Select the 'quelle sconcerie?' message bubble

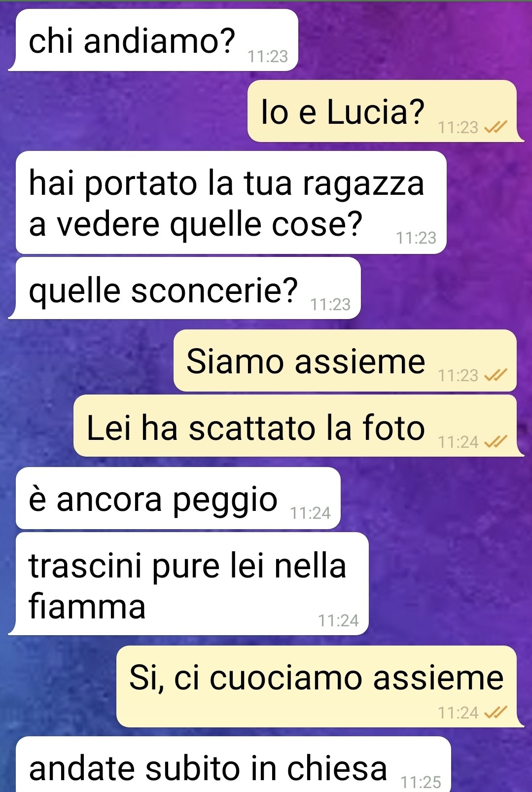tap(184, 288)
